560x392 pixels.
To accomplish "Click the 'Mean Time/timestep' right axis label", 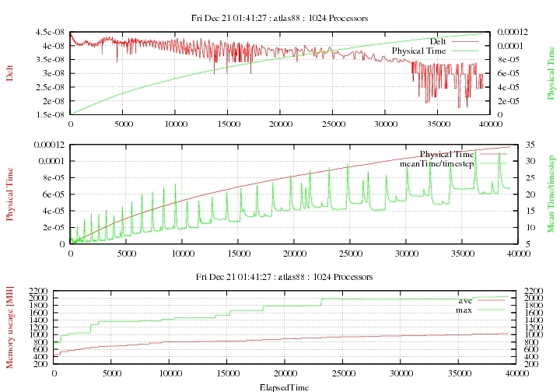I will (x=551, y=194).
